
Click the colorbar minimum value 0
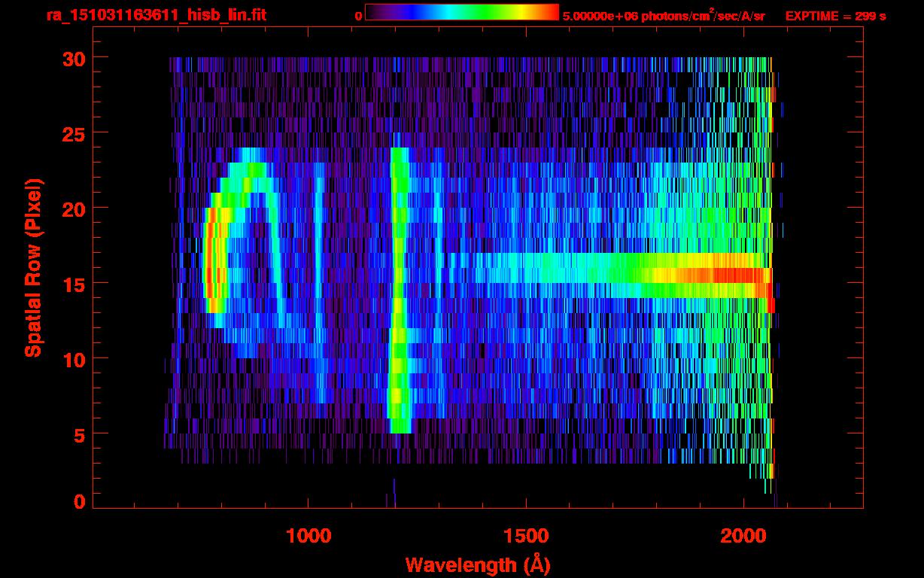pos(358,16)
